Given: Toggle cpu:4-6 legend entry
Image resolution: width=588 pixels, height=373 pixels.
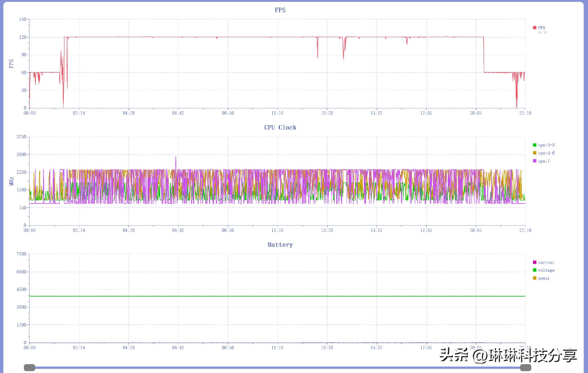Looking at the screenshot, I should click(546, 153).
